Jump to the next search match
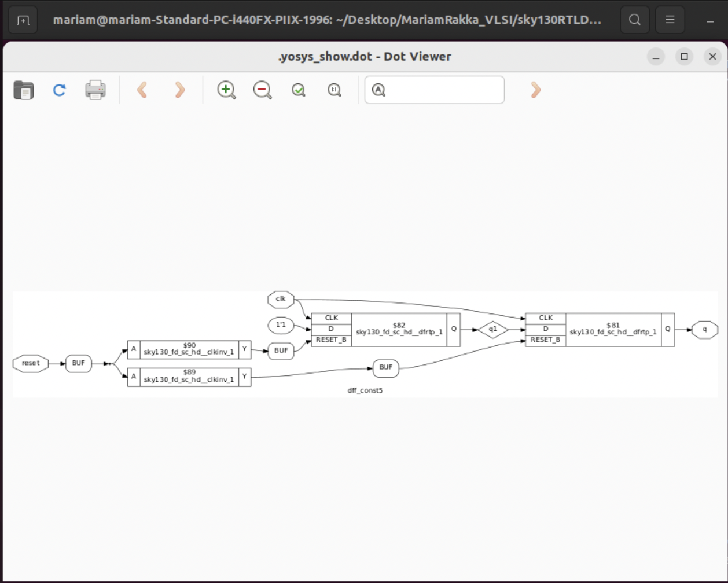 pyautogui.click(x=535, y=90)
